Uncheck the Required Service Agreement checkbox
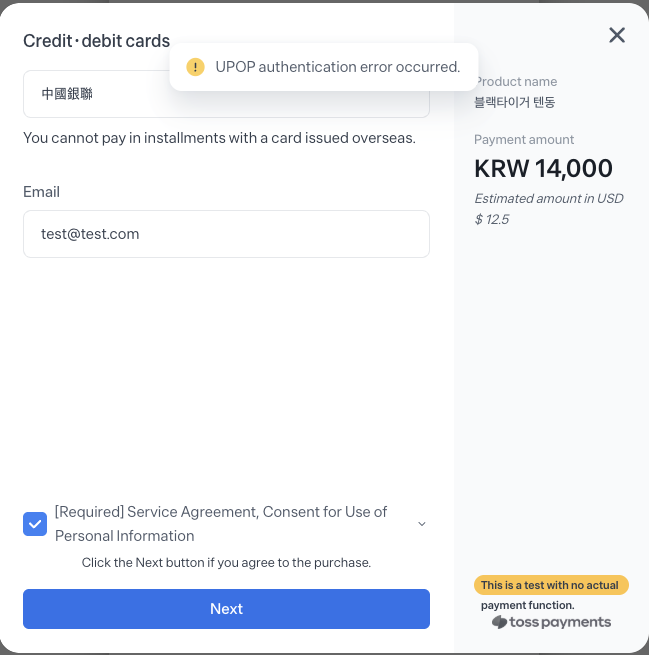Image resolution: width=649 pixels, height=655 pixels. (x=35, y=524)
